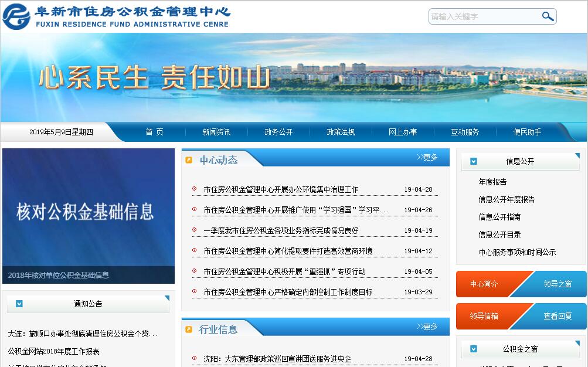This screenshot has height=367, width=588.
Task: Click the orange icon beside 行业信息
Action: [189, 329]
